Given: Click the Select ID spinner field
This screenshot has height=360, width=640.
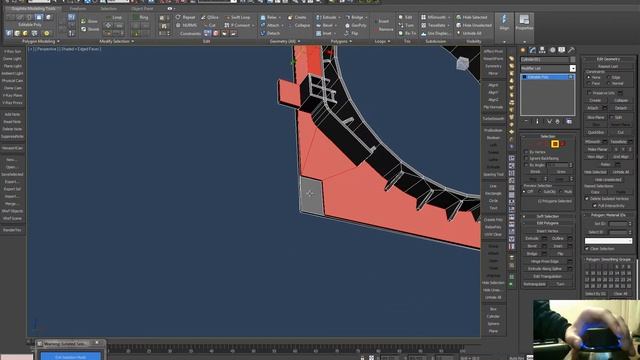Looking at the screenshot, I should pos(618,232).
